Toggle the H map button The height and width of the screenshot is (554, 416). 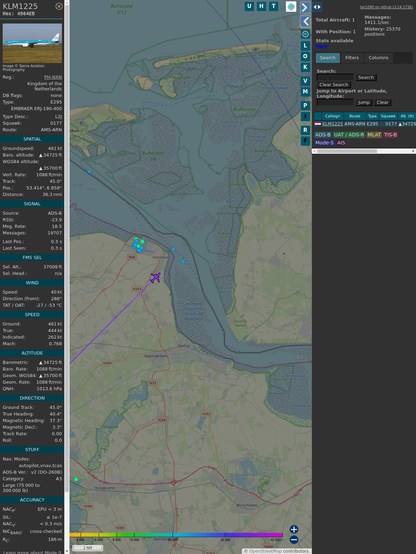[261, 6]
